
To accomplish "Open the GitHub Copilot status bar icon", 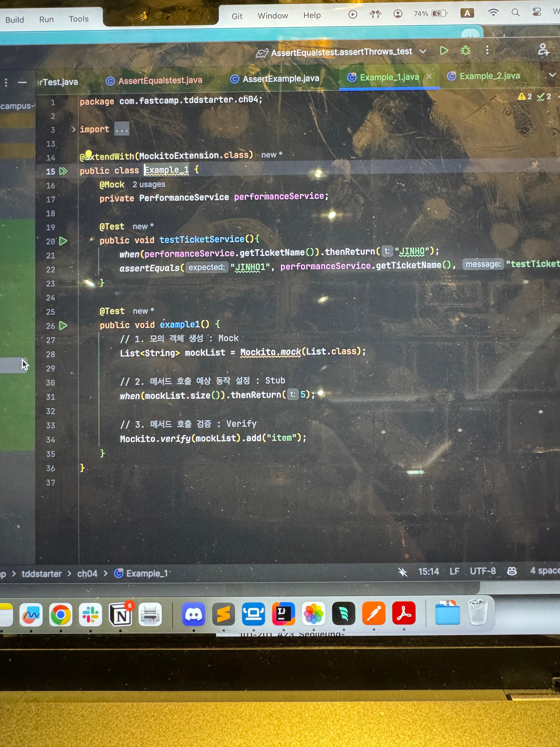I will (512, 571).
